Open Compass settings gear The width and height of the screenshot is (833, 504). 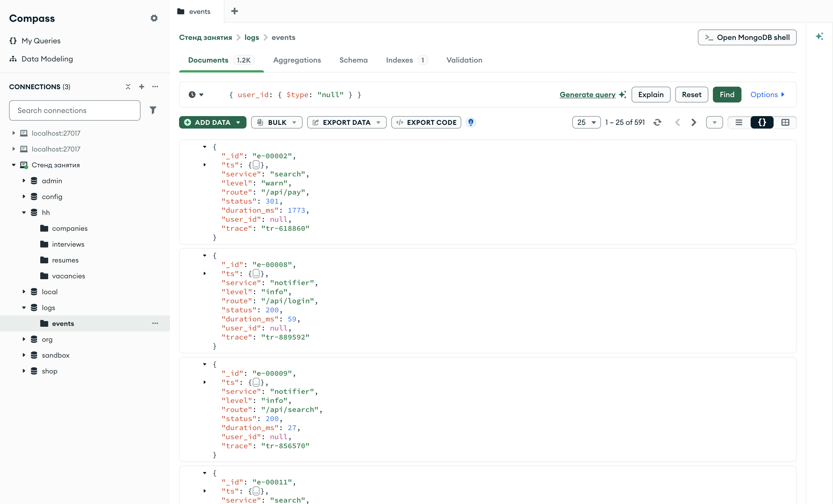pyautogui.click(x=154, y=18)
